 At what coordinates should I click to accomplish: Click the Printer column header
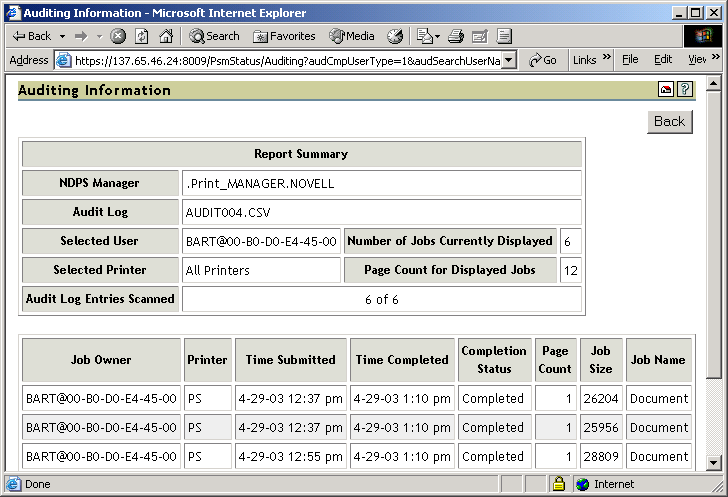coord(207,360)
